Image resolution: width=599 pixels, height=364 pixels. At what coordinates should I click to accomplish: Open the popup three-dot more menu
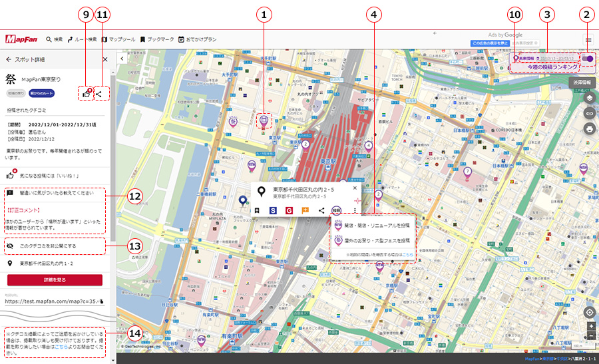[355, 210]
